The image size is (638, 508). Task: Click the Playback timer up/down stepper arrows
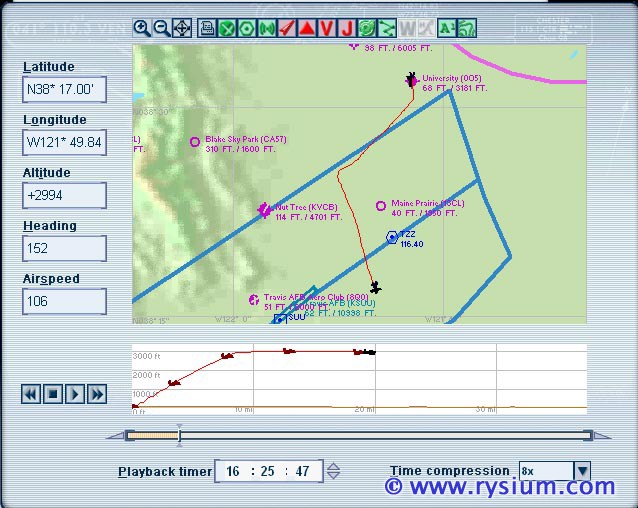[334, 471]
